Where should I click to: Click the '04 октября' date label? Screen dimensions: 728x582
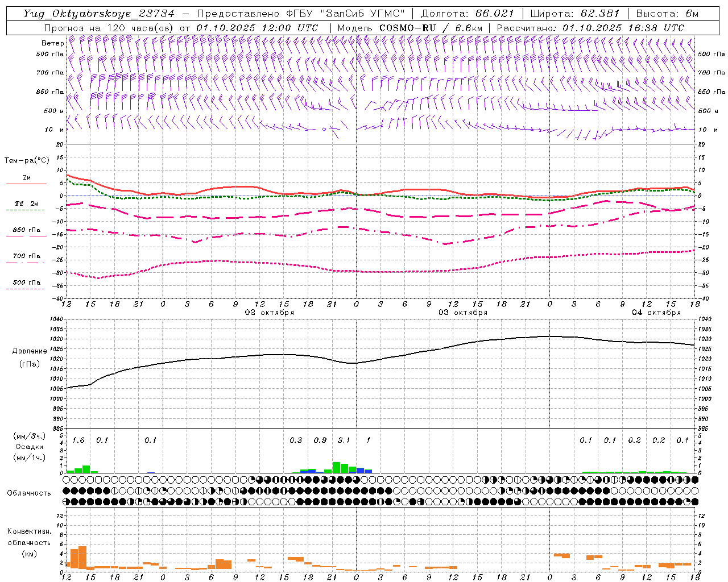pos(656,313)
